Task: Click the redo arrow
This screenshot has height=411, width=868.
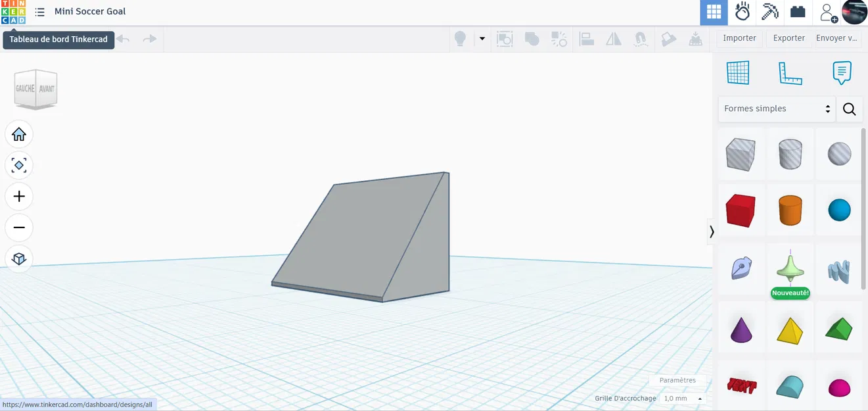Action: coord(150,39)
